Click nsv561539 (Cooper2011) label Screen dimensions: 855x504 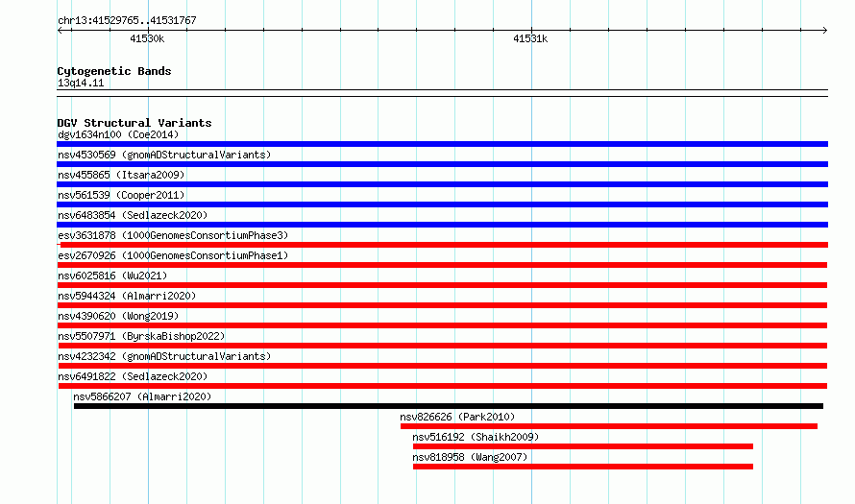[x=121, y=195]
